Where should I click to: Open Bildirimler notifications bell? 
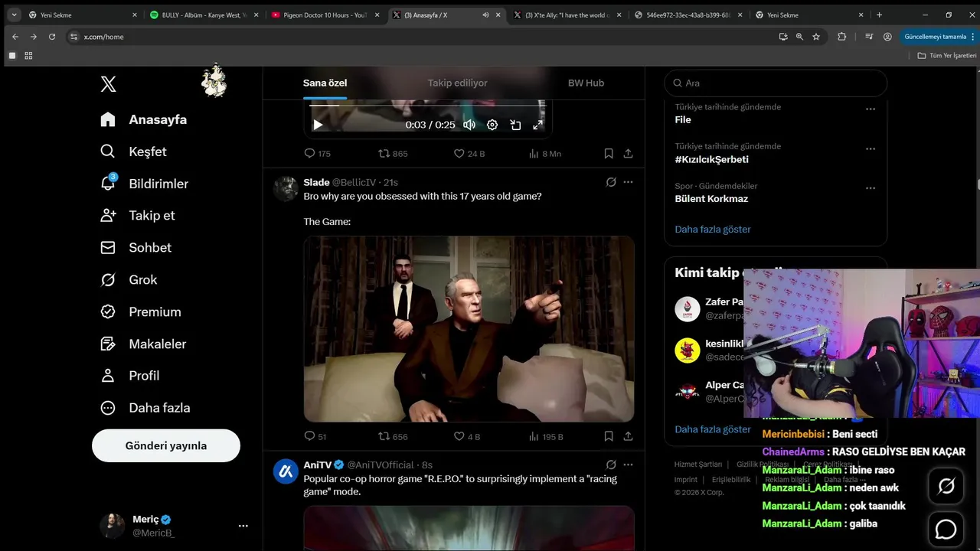click(x=144, y=184)
